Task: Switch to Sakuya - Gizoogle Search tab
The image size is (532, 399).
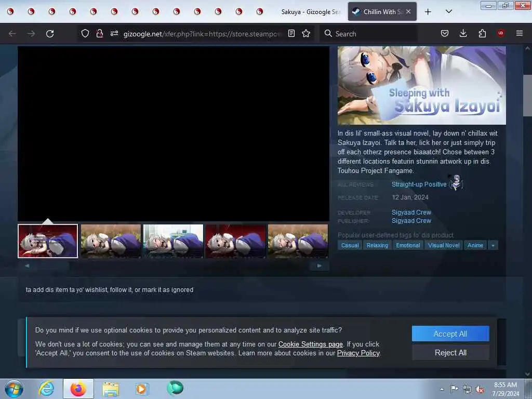Action: [311, 12]
